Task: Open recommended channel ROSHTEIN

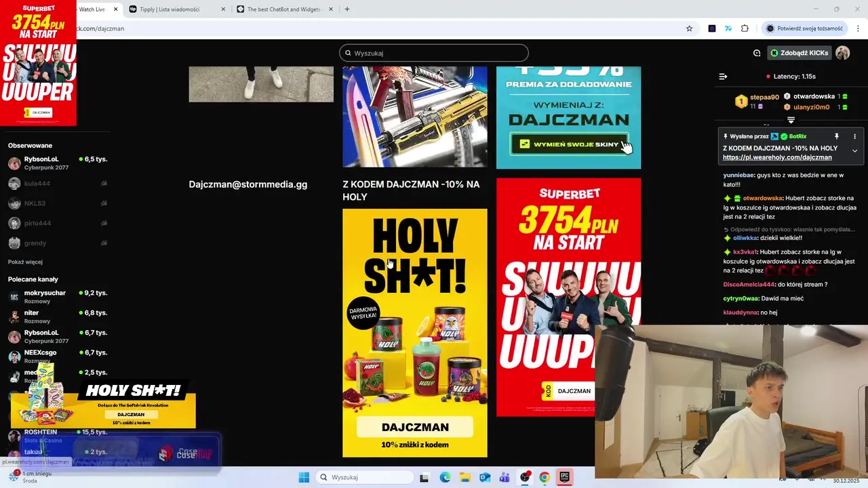Action: coord(58,435)
